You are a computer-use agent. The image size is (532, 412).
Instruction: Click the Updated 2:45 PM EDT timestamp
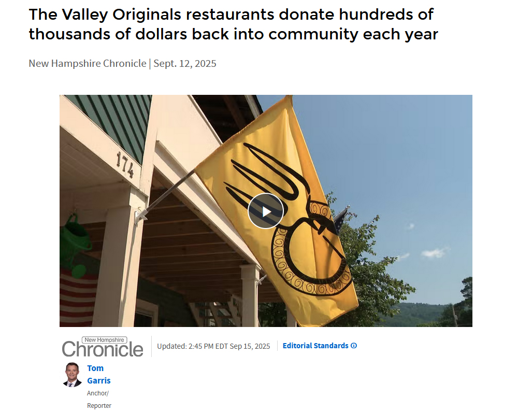click(213, 346)
